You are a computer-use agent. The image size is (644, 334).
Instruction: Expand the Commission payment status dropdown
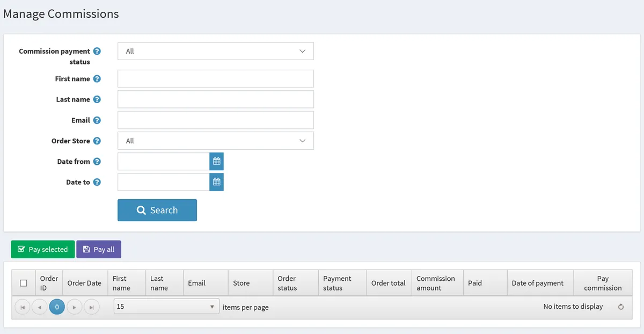pyautogui.click(x=215, y=51)
